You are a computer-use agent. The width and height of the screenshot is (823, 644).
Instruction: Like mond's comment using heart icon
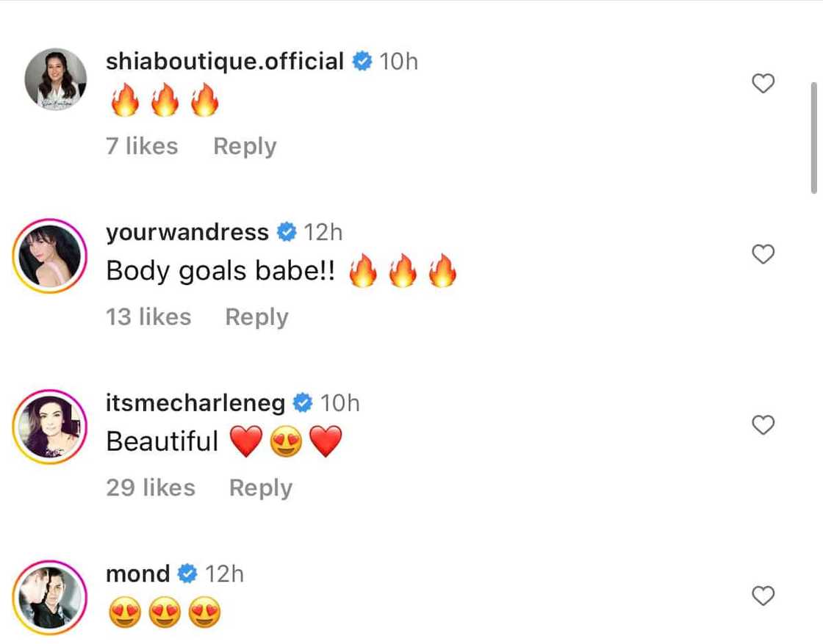(x=763, y=596)
